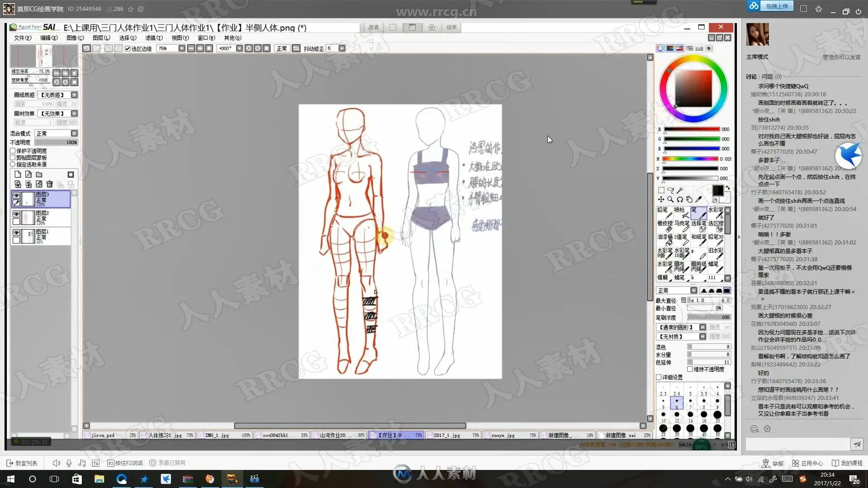868x488 pixels.
Task: Create a new layer folder
Action: click(x=39, y=174)
